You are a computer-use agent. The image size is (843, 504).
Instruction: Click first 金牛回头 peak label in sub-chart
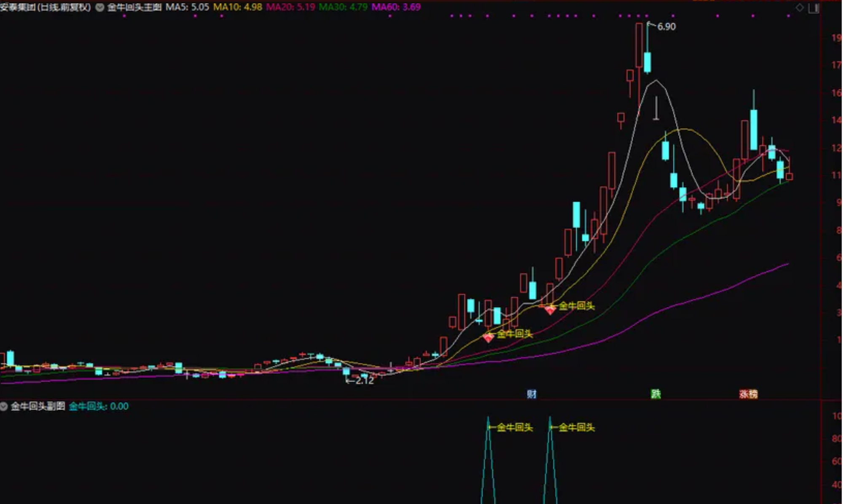pos(514,427)
